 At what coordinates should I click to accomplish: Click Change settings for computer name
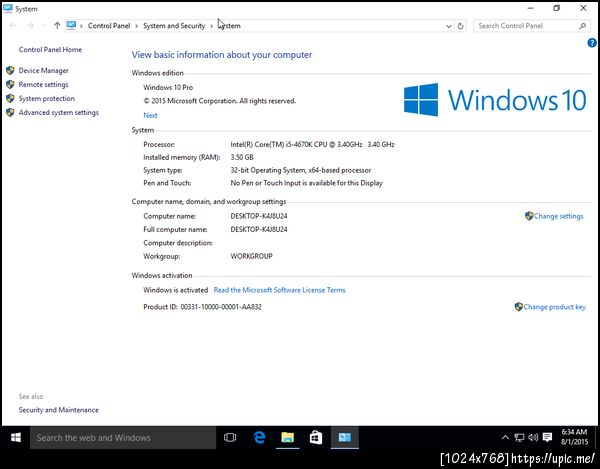tap(559, 216)
